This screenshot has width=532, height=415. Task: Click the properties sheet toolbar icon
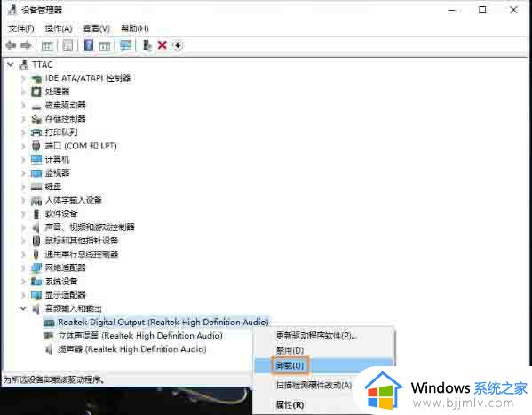coord(67,45)
